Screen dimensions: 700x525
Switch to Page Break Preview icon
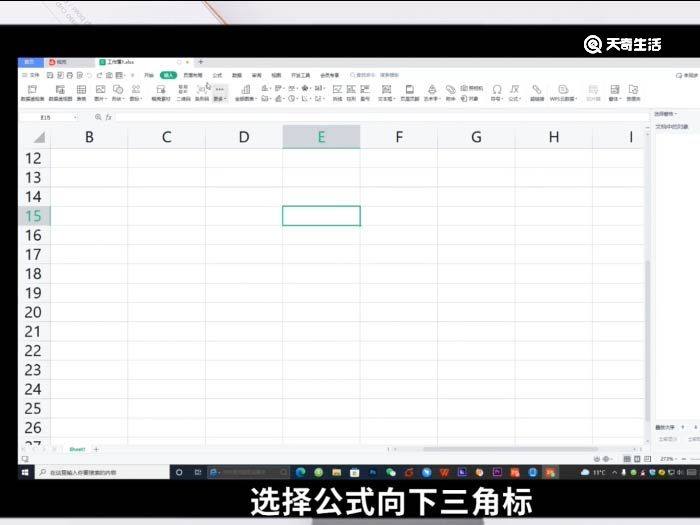(647, 459)
